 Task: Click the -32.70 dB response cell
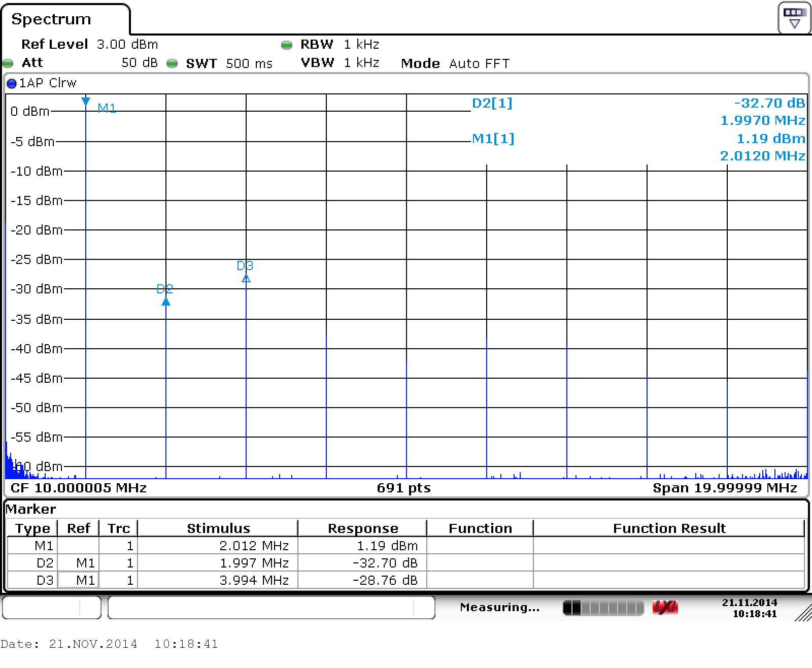[363, 563]
